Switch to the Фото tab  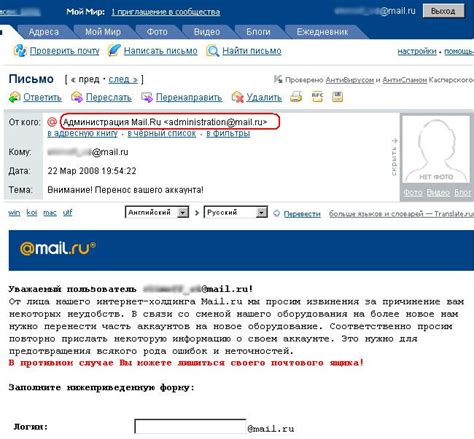click(x=157, y=32)
